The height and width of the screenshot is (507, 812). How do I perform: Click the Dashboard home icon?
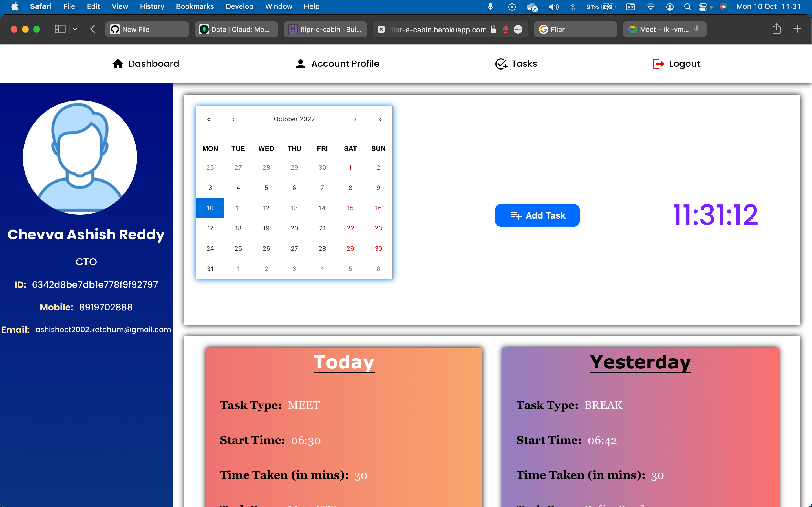(x=118, y=64)
